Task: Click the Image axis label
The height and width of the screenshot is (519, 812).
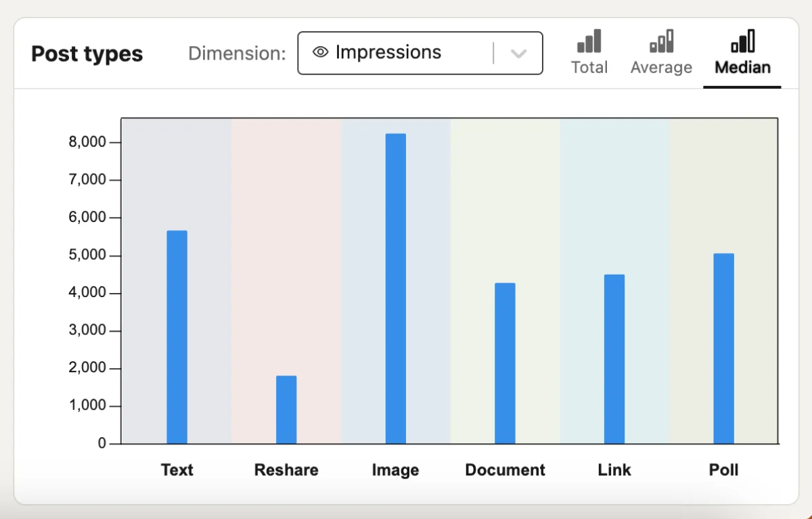Action: (396, 470)
